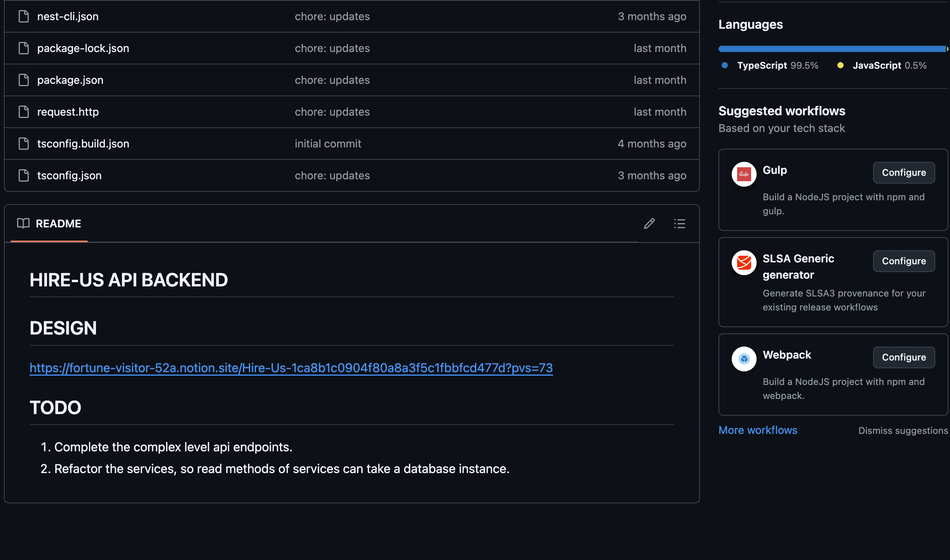Open the initial commit message link
The width and height of the screenshot is (950, 560).
coord(328,144)
